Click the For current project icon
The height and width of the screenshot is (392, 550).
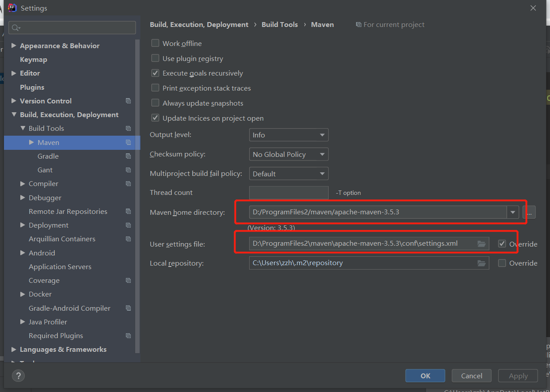click(358, 25)
